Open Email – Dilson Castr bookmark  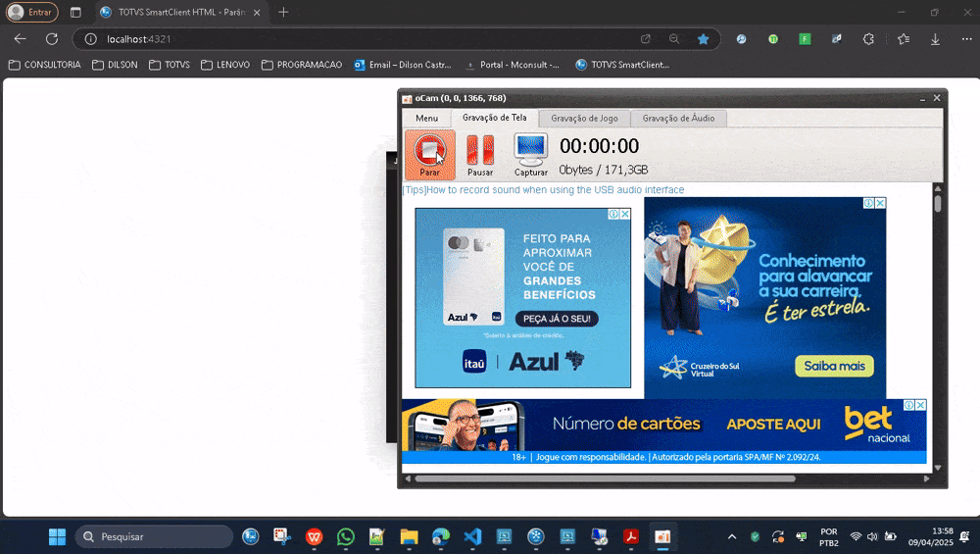point(403,65)
